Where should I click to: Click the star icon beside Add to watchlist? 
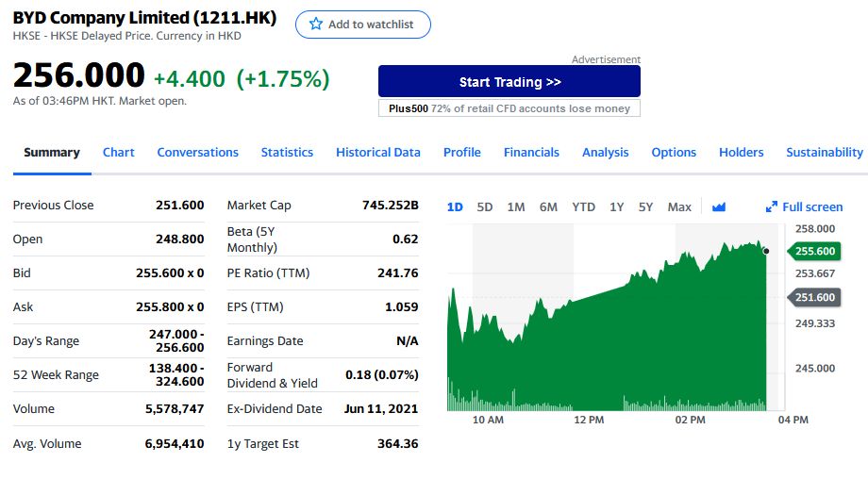[316, 25]
